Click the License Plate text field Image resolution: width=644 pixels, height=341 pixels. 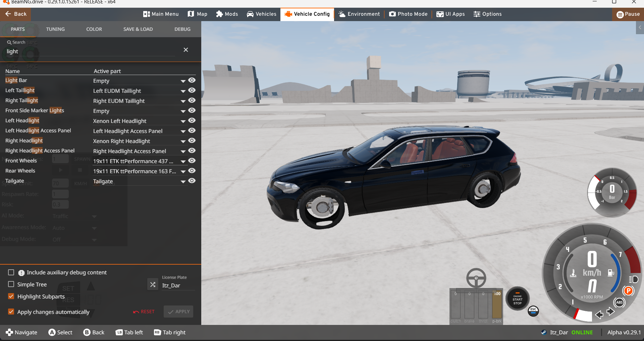pos(178,285)
